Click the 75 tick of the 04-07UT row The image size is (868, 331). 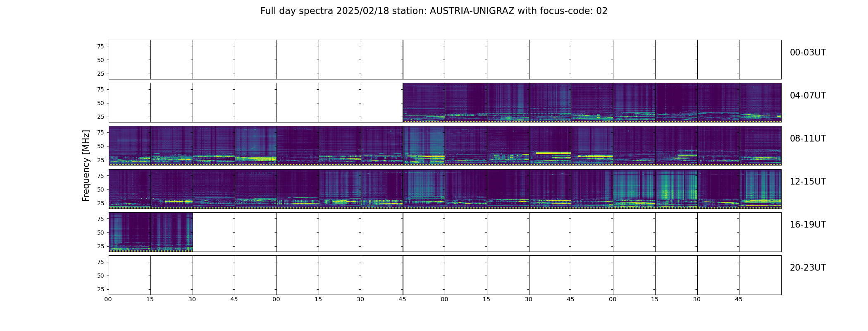tap(100, 89)
